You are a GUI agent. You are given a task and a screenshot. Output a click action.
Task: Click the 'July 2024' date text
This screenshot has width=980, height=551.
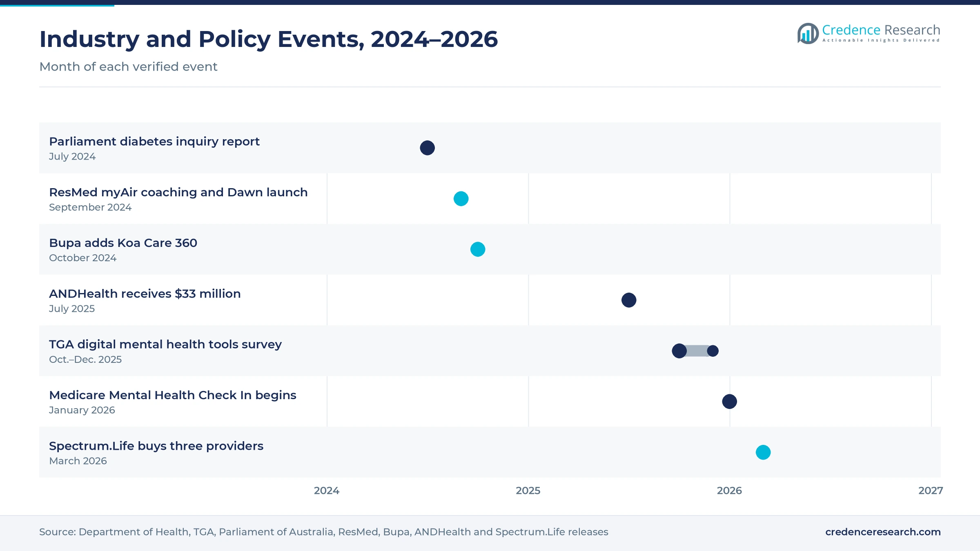point(72,157)
